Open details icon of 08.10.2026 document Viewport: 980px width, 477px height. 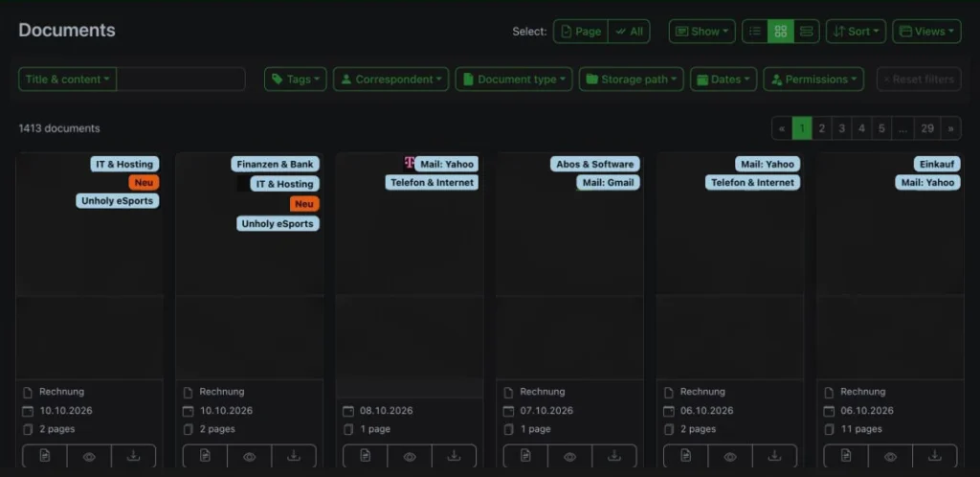click(366, 456)
